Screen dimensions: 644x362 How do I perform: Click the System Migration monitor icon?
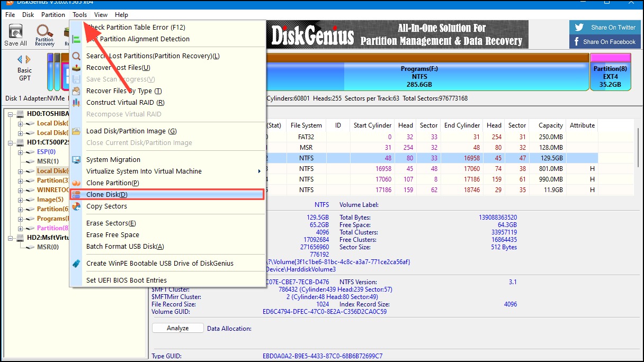click(76, 160)
